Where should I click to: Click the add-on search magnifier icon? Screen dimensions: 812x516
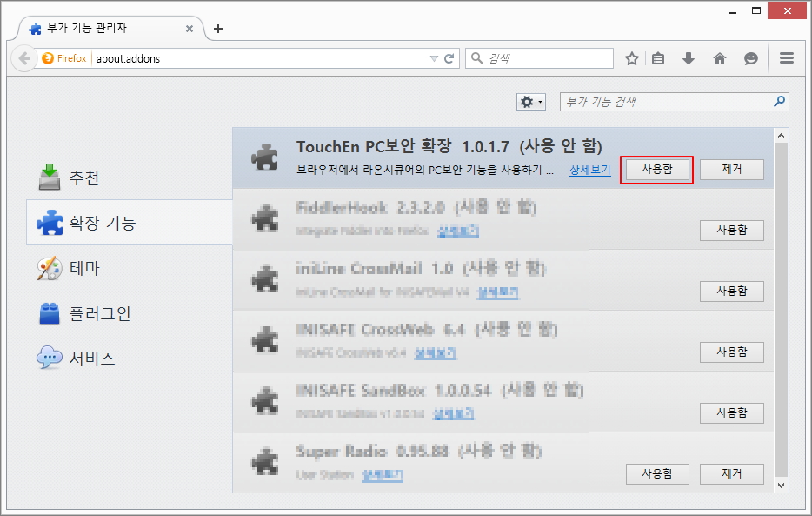(x=779, y=102)
